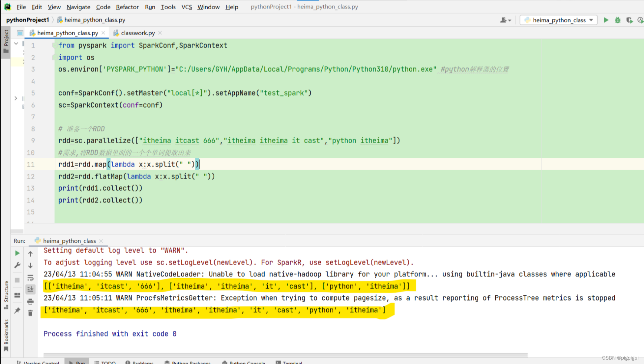Click the 'sc=SparkContext(conf=conf)' code line
Image resolution: width=644 pixels, height=364 pixels.
point(110,105)
